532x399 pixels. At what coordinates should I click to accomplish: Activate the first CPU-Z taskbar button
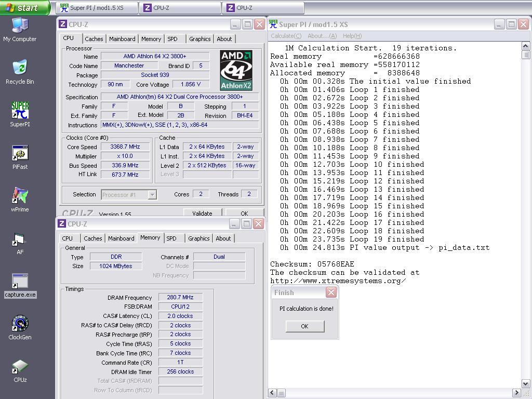(x=180, y=8)
